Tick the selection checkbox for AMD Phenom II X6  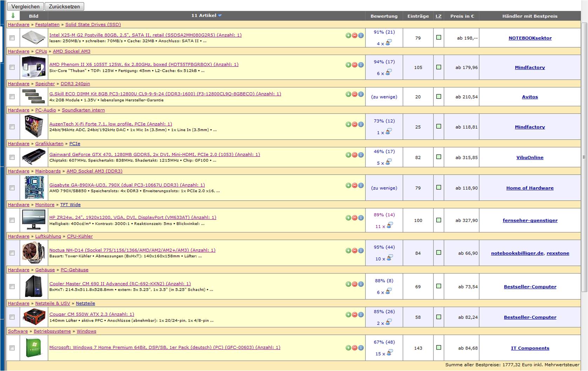[12, 67]
